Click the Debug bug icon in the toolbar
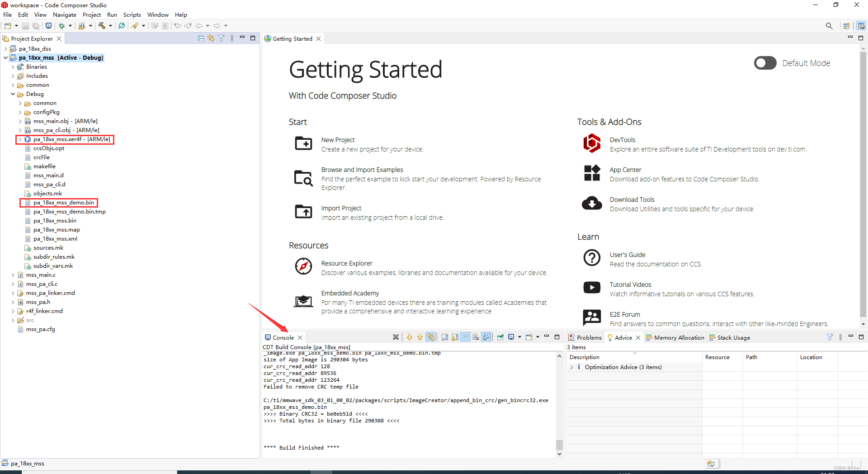 [x=62, y=26]
